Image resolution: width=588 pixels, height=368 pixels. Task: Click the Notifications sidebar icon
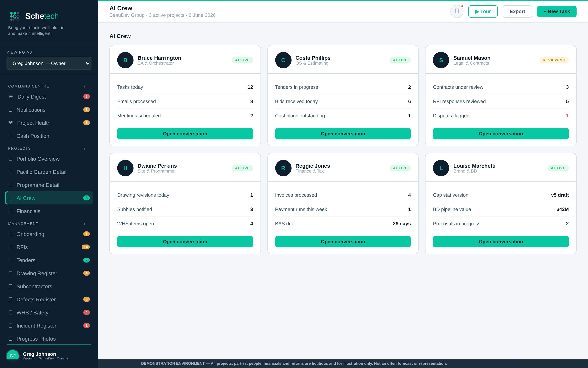click(10, 110)
